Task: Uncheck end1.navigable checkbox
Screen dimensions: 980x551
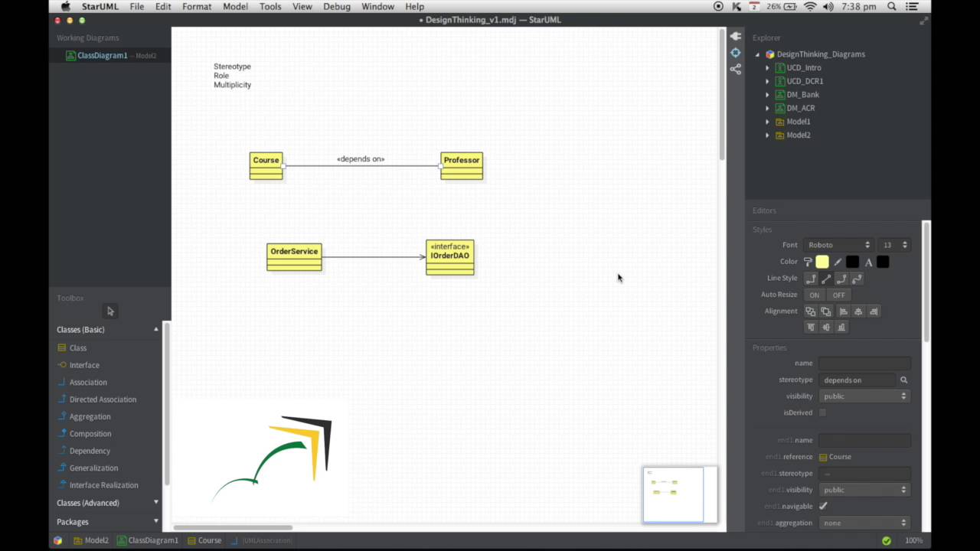Action: click(x=823, y=506)
